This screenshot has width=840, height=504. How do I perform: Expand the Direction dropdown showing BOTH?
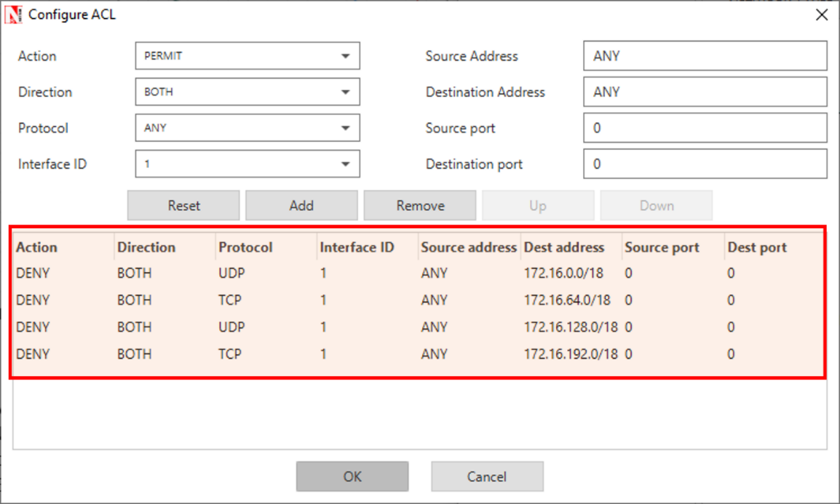click(x=247, y=92)
